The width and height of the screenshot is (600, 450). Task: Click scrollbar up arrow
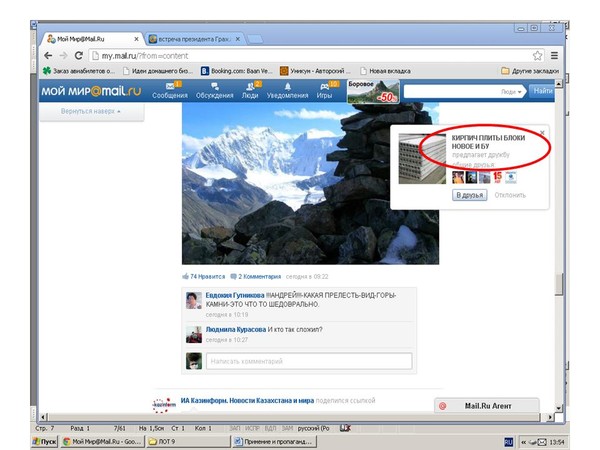pos(559,83)
